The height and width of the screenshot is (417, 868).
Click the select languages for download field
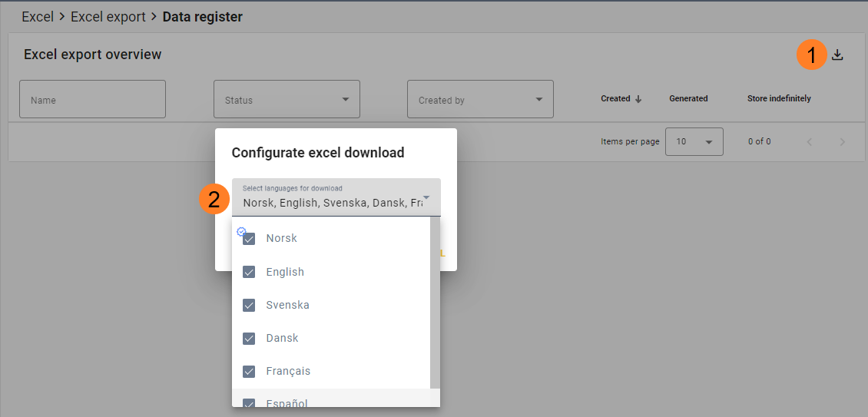click(x=330, y=197)
